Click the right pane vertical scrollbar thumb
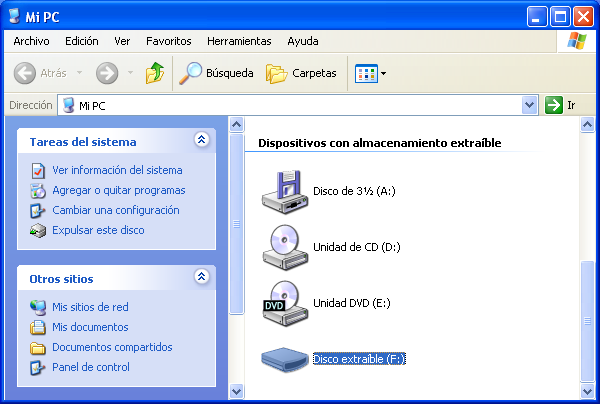This screenshot has height=404, width=600. coord(588,320)
